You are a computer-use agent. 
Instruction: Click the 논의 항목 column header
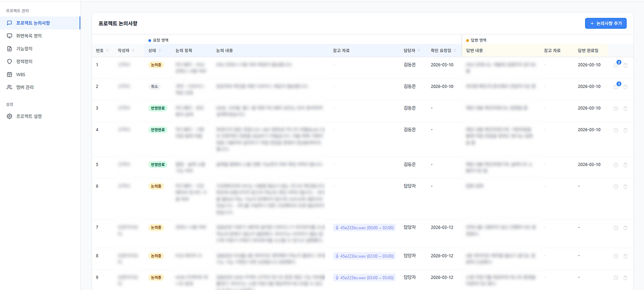184,51
